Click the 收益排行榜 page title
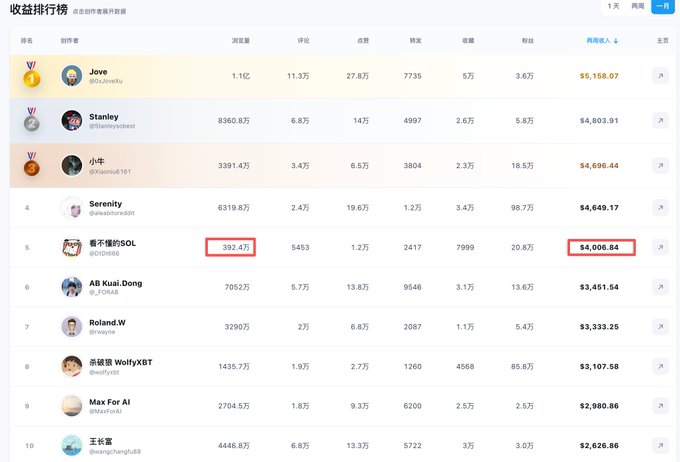The width and height of the screenshot is (680, 462). (39, 9)
